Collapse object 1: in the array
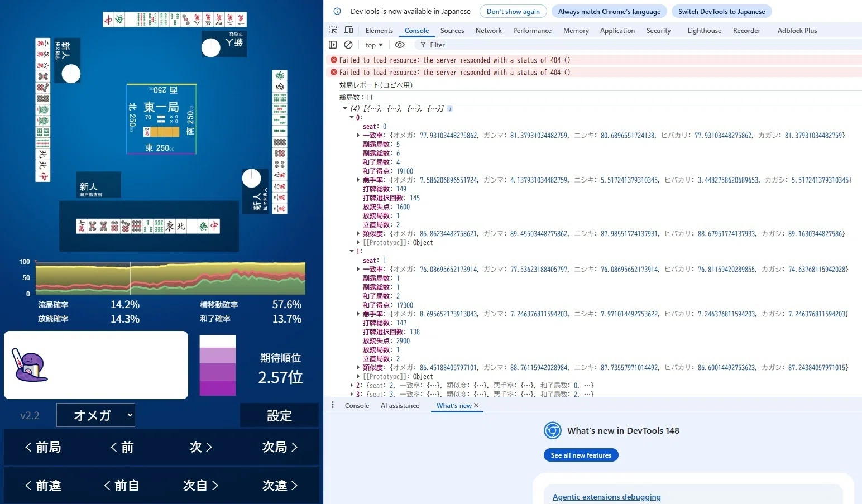862x504 pixels. pos(352,252)
